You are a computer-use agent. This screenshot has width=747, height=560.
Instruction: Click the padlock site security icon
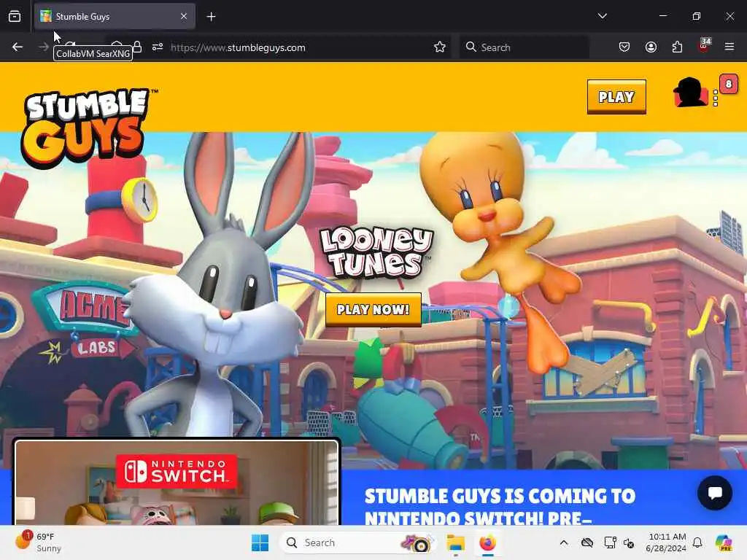coord(137,47)
